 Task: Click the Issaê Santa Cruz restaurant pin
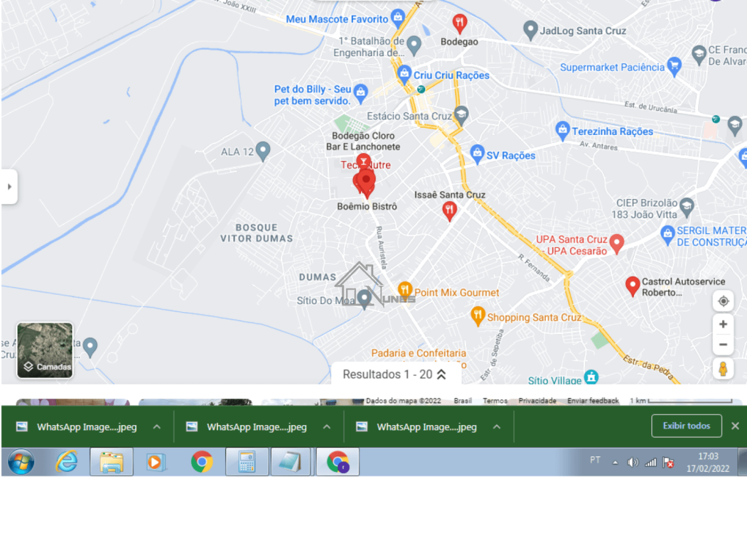point(449,210)
